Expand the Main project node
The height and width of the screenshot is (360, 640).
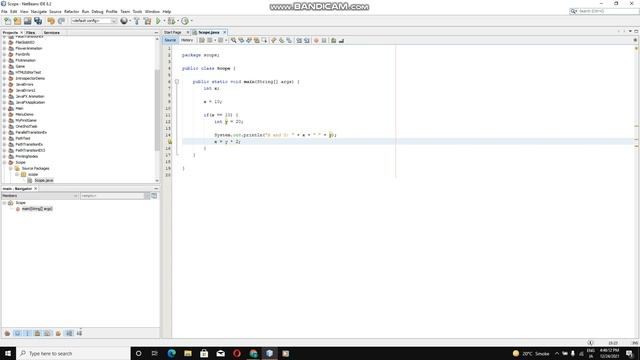pos(4,108)
